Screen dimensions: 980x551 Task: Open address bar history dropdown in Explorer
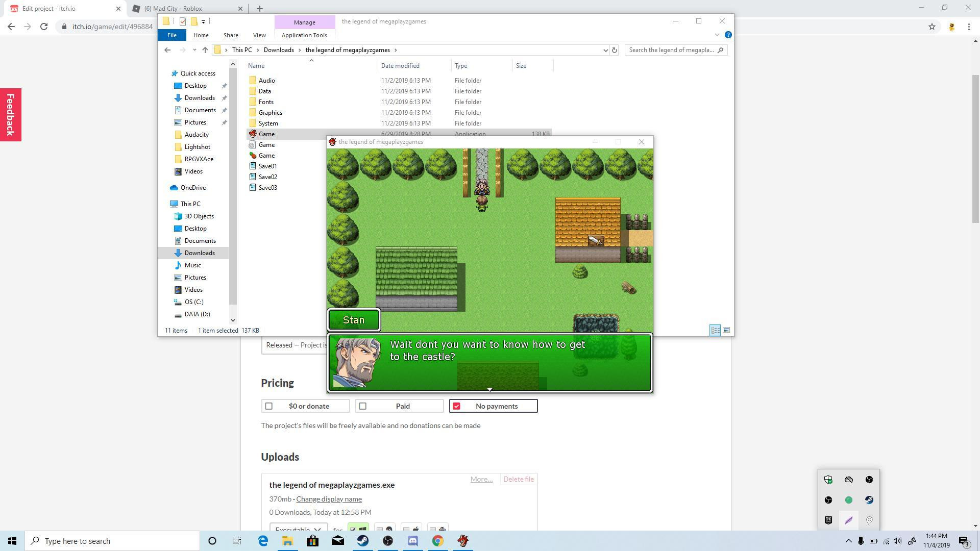coord(605,50)
